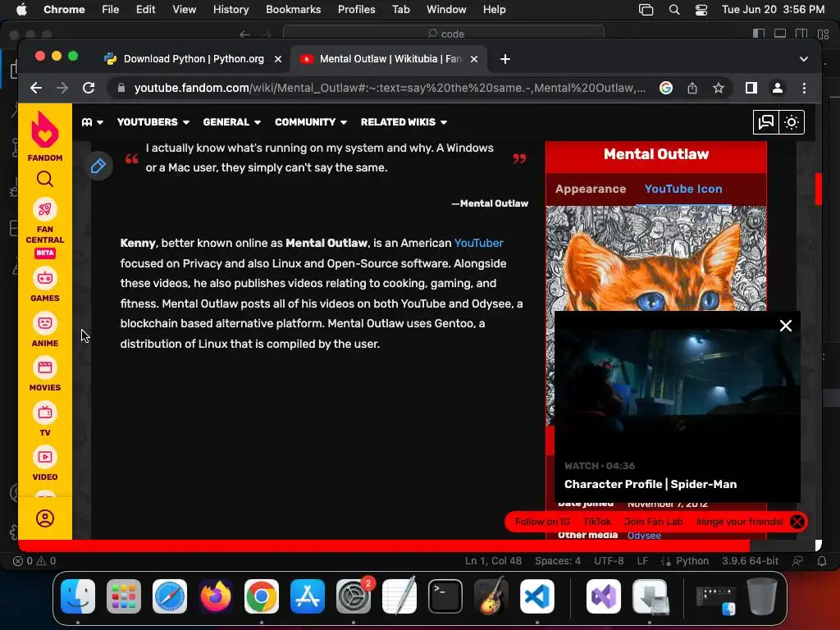The image size is (840, 630).
Task: Close the Mental Outlaw tab
Action: point(473,59)
